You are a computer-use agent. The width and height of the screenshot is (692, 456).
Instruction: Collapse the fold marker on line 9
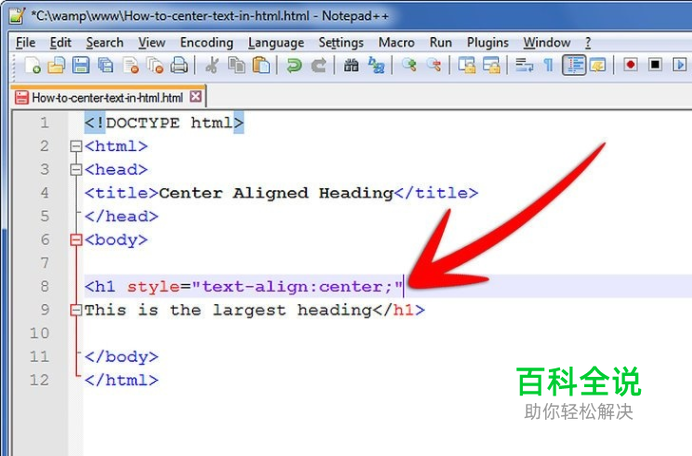pyautogui.click(x=76, y=310)
